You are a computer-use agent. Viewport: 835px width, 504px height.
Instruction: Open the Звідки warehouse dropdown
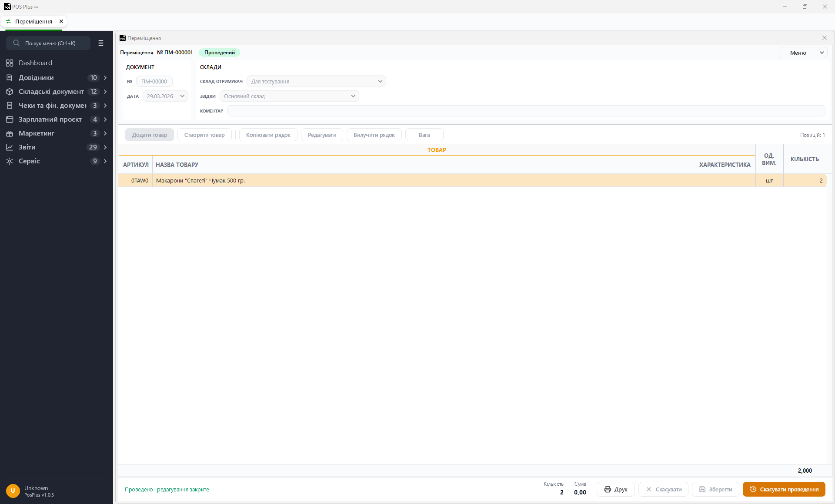pyautogui.click(x=289, y=96)
